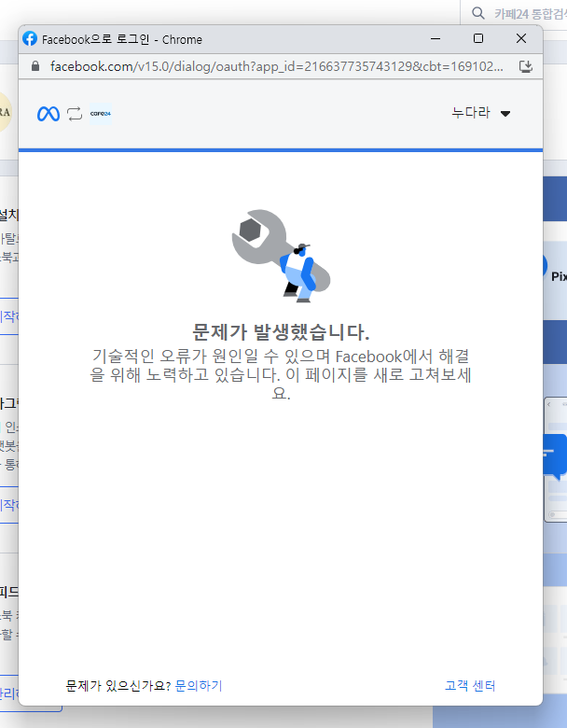
Task: Open the 누다라 account dropdown
Action: pyautogui.click(x=480, y=113)
